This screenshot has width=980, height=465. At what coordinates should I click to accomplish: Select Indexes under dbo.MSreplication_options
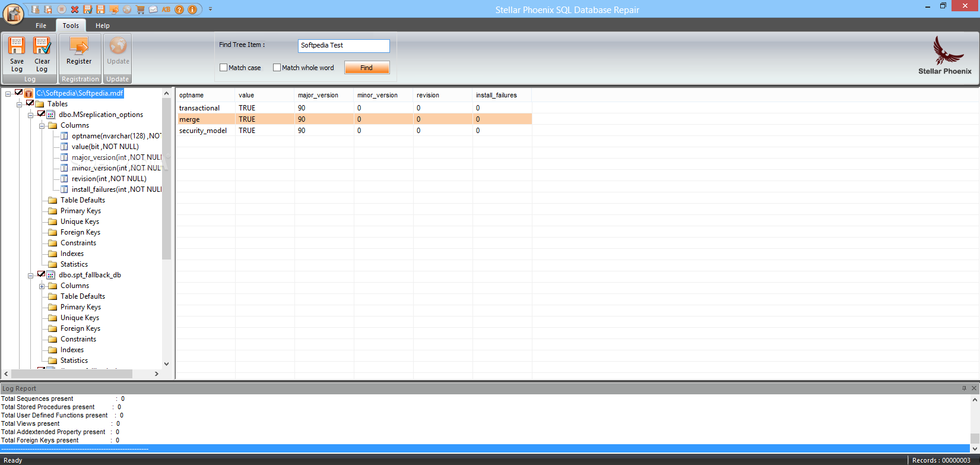click(72, 254)
